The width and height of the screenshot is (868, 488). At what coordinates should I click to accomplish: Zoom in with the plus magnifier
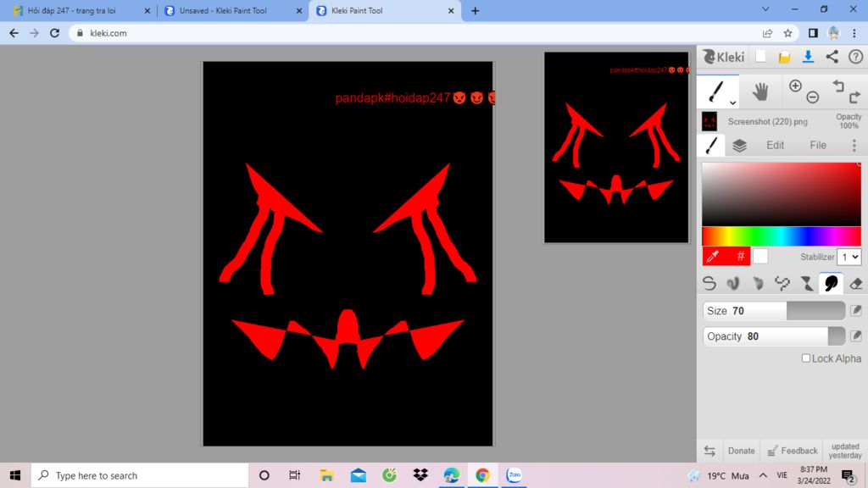pos(795,86)
